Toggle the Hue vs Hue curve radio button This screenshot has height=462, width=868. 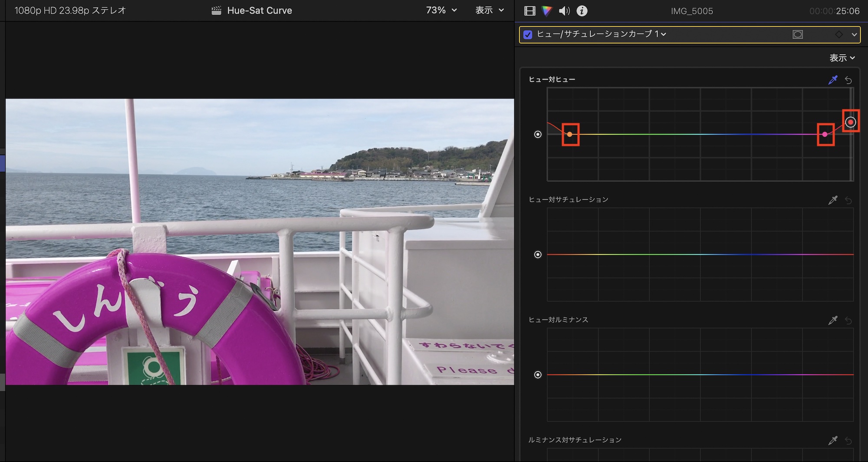click(x=538, y=135)
